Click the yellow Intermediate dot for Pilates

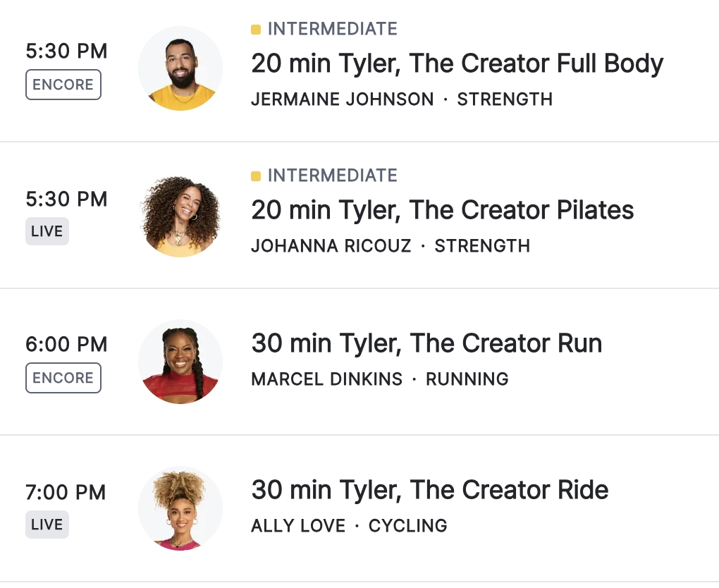pyautogui.click(x=256, y=176)
